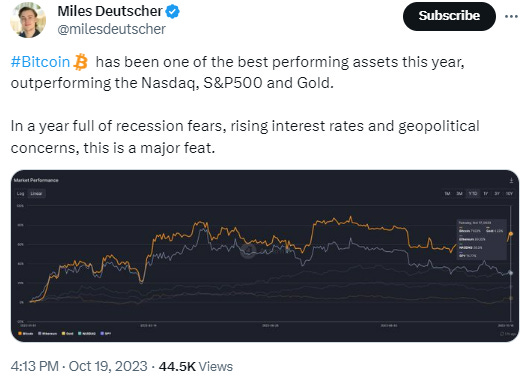This screenshot has height=378, width=527.
Task: Toggle the NASDAQ series in the legend
Action: click(x=87, y=333)
